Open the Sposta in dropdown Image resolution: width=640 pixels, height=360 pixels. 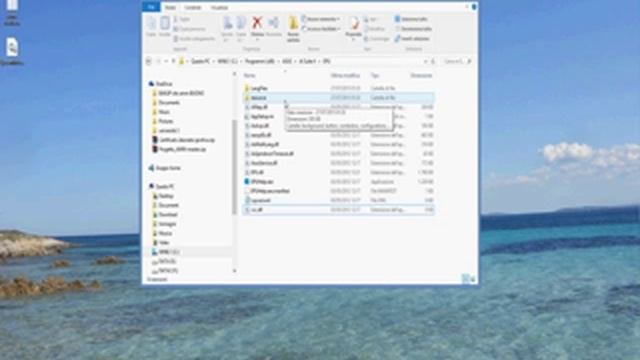click(x=227, y=29)
